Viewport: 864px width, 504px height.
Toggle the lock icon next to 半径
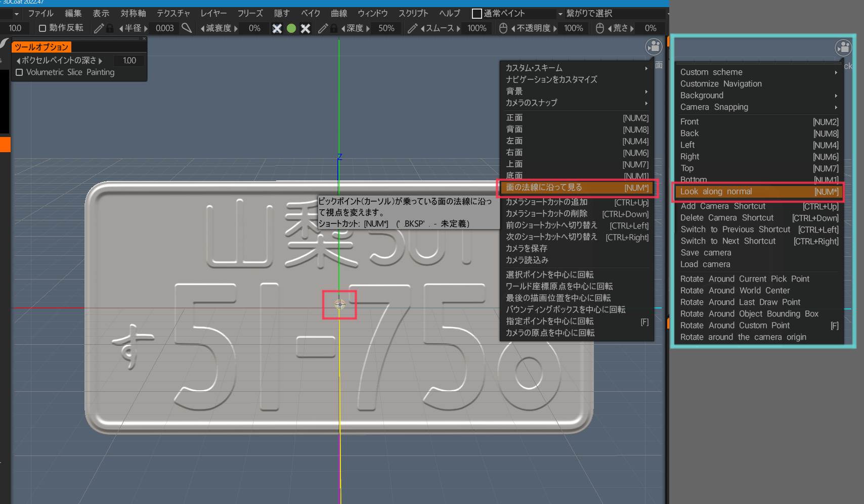click(110, 28)
